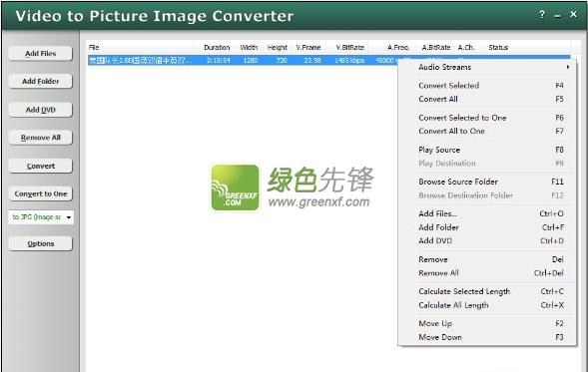Screen dimensions: 588x372
Task: Click the V.BitRate column header
Action: 346,48
